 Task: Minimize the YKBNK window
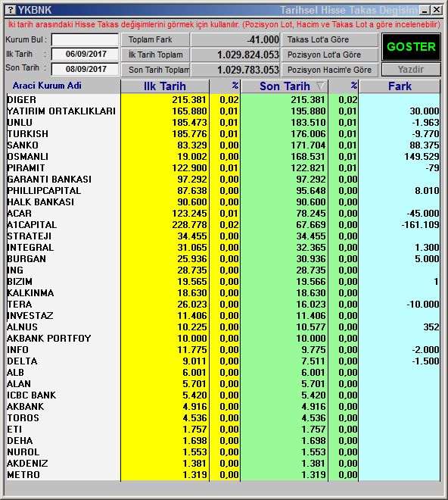(425, 10)
